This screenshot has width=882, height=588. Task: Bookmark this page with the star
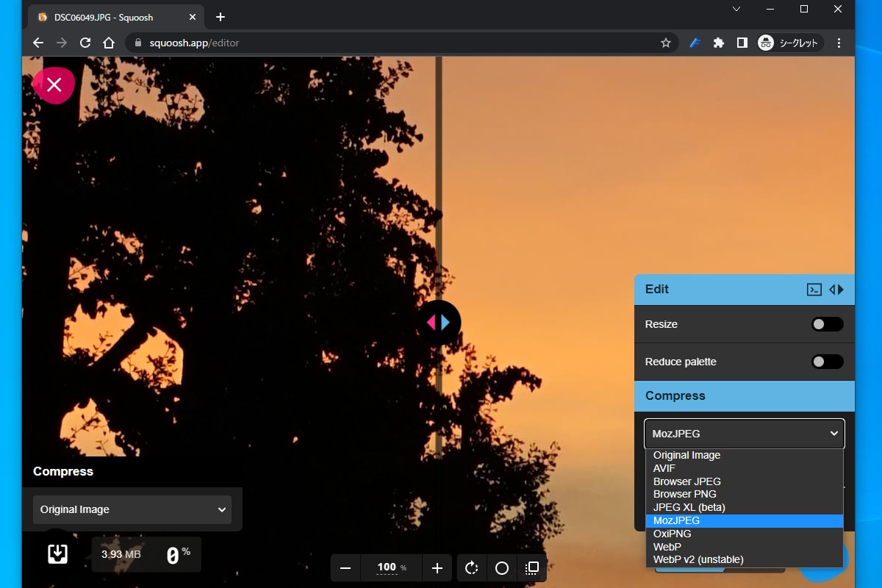pos(666,43)
